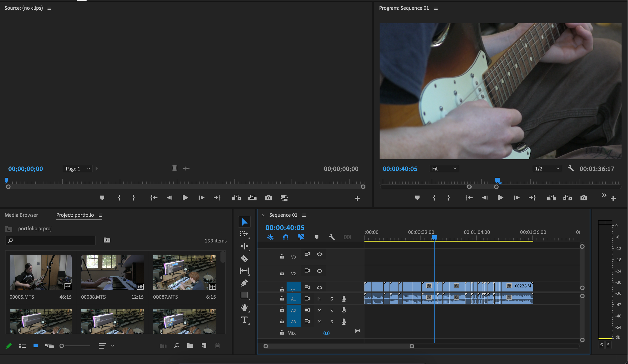Click the Project panel search field
Image resolution: width=628 pixels, height=364 pixels.
tap(50, 240)
